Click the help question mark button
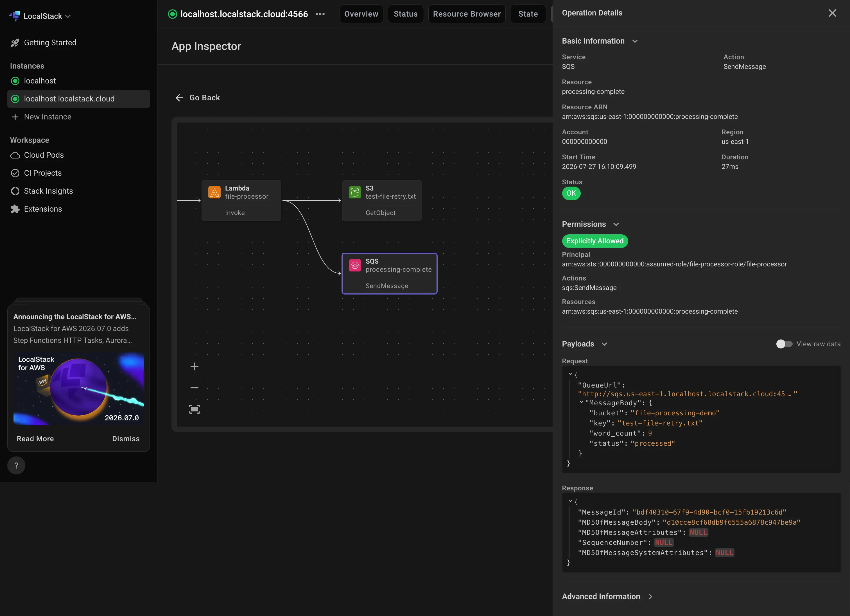 tap(16, 465)
